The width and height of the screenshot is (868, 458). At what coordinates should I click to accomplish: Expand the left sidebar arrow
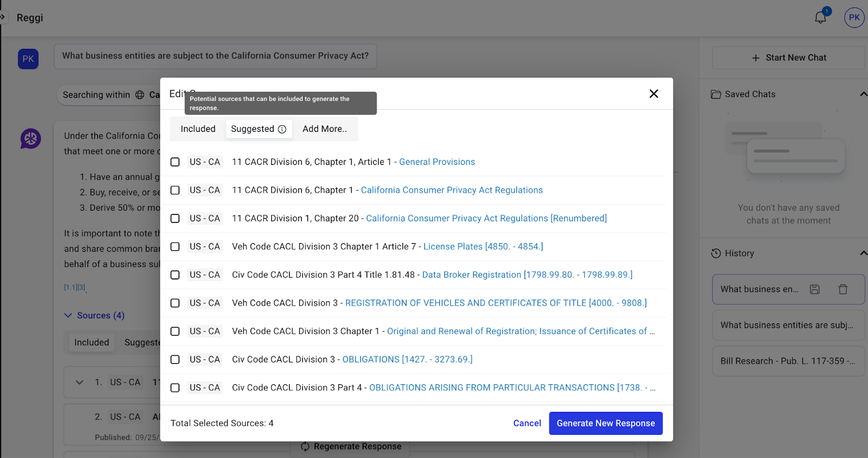click(3, 17)
